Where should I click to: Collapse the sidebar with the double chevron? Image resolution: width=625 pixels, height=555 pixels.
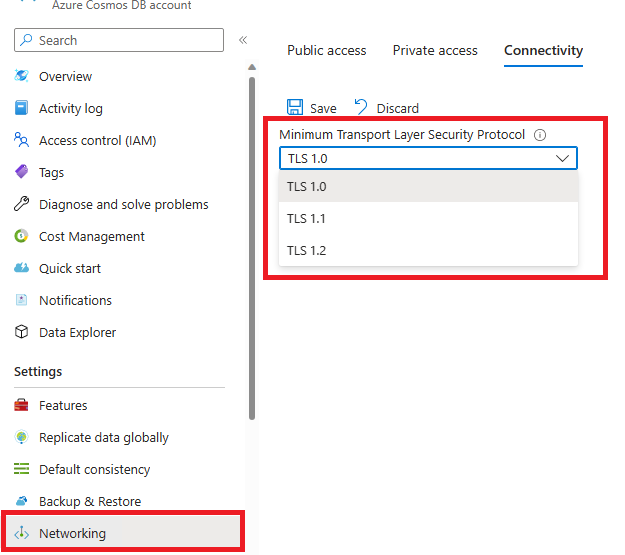pyautogui.click(x=243, y=40)
